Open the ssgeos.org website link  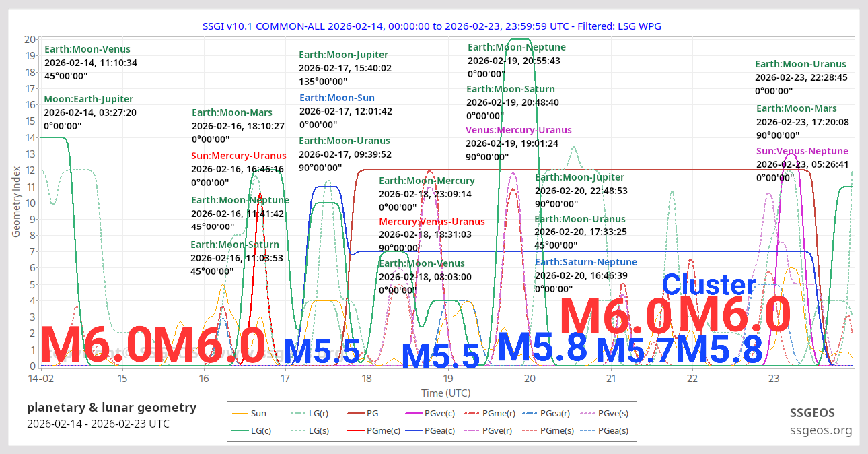822,430
